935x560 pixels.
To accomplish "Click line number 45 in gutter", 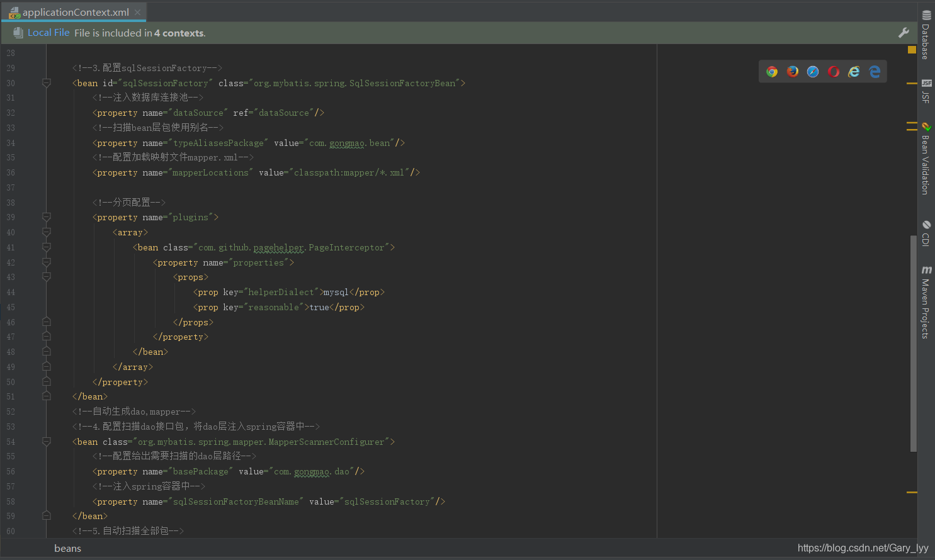I will click(11, 307).
